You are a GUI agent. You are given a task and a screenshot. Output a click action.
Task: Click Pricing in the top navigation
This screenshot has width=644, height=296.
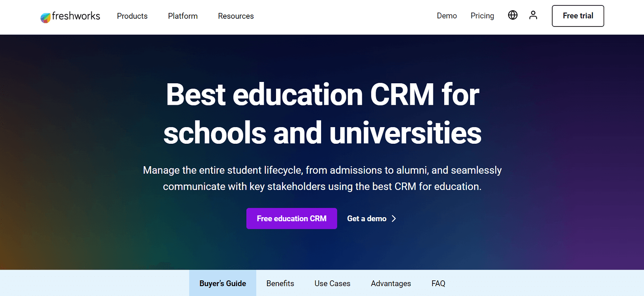pyautogui.click(x=482, y=15)
